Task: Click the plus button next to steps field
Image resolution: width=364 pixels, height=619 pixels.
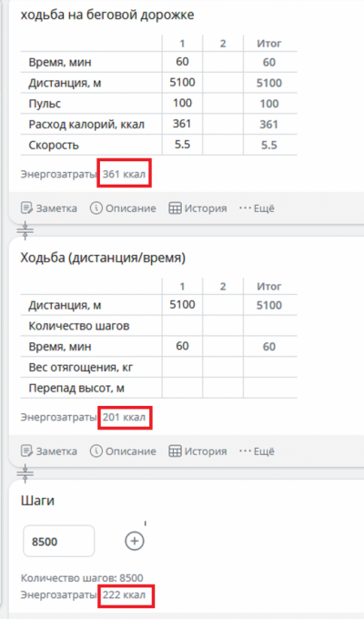Action: (135, 541)
